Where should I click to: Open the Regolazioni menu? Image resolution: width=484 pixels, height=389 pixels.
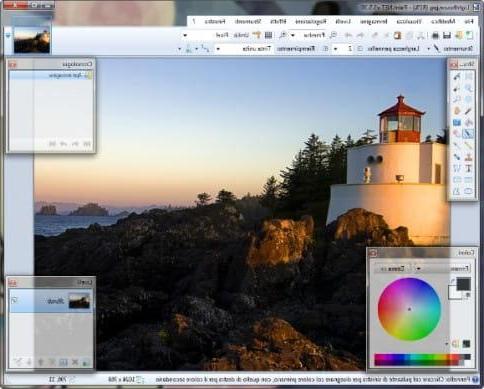click(311, 21)
